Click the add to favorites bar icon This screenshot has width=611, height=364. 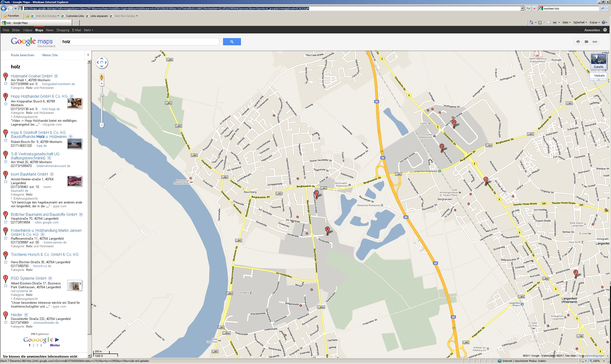[27, 16]
